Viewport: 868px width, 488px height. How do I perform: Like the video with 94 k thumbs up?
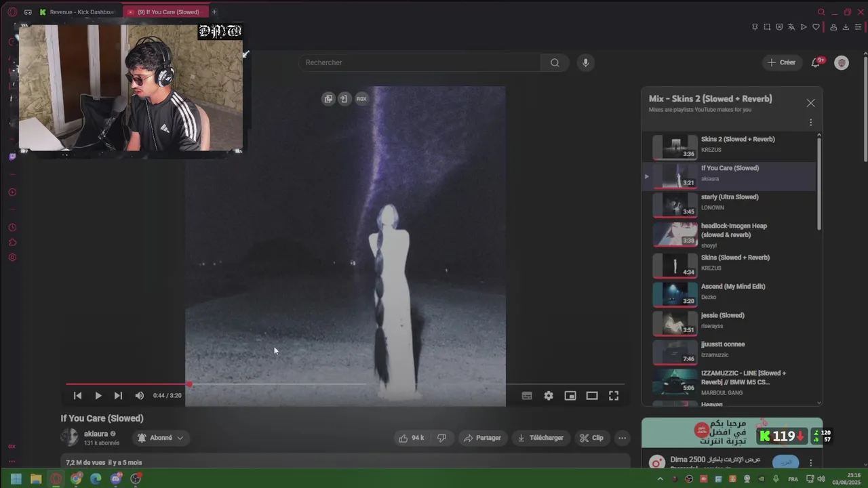pos(411,438)
